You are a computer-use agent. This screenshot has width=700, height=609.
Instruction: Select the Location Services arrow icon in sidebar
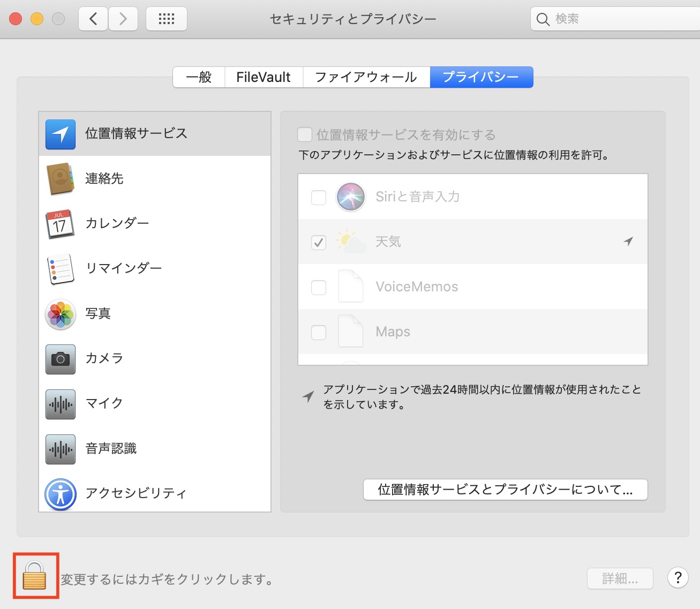(x=61, y=134)
